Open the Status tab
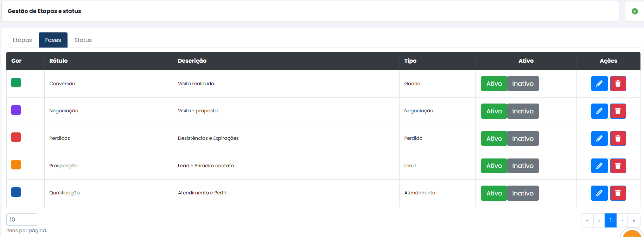The image size is (644, 237). click(83, 40)
